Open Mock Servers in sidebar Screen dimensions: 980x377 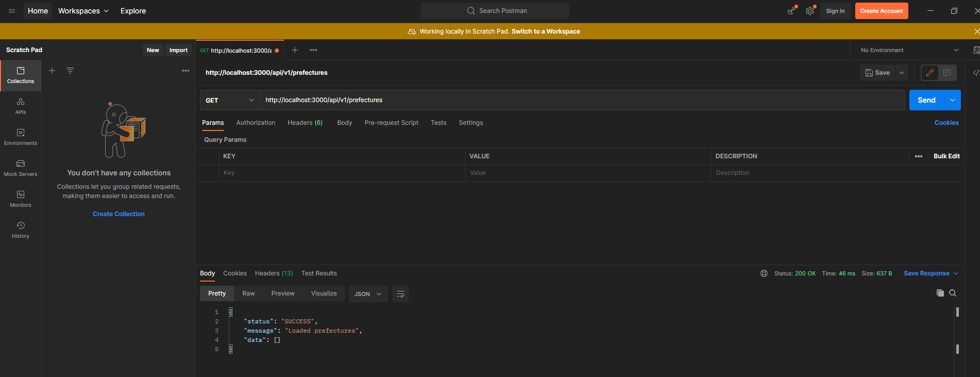point(21,168)
